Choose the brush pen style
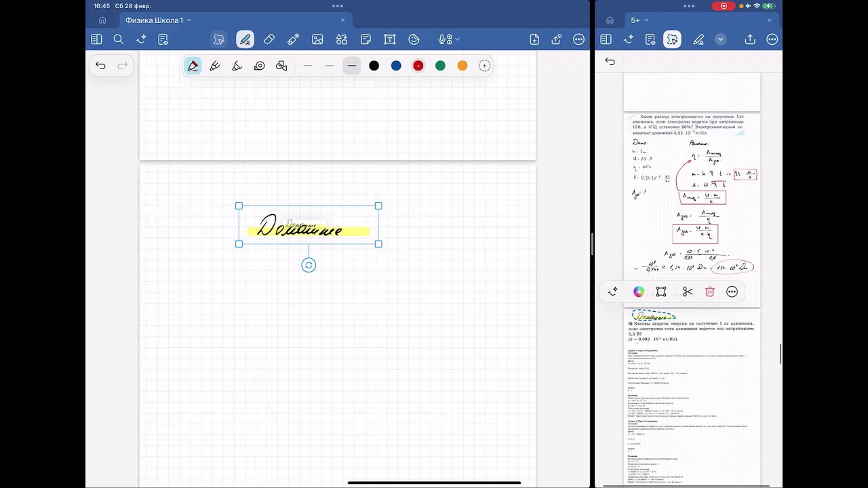 tap(237, 66)
